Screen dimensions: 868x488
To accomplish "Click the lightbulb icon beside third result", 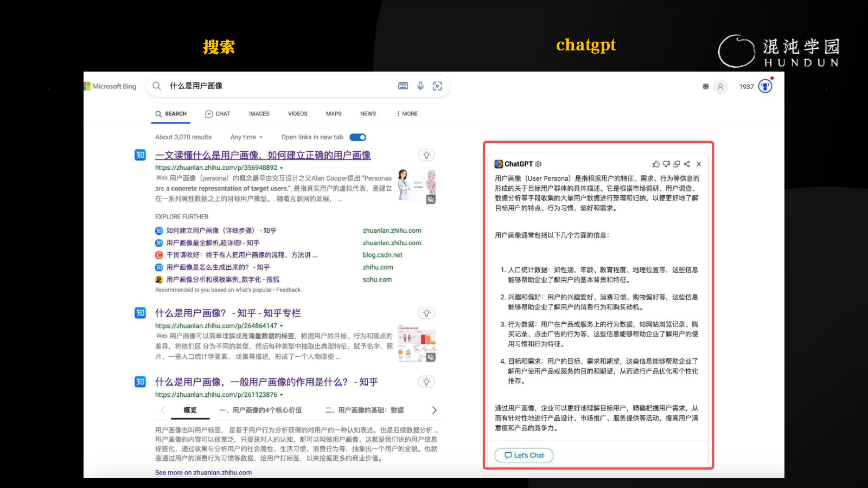I will [426, 382].
